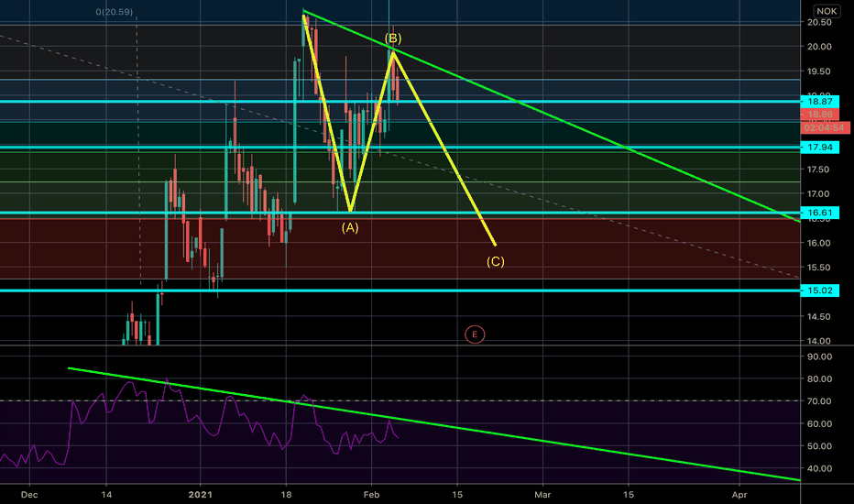Click the Apr date axis label
The image size is (854, 504).
[739, 495]
